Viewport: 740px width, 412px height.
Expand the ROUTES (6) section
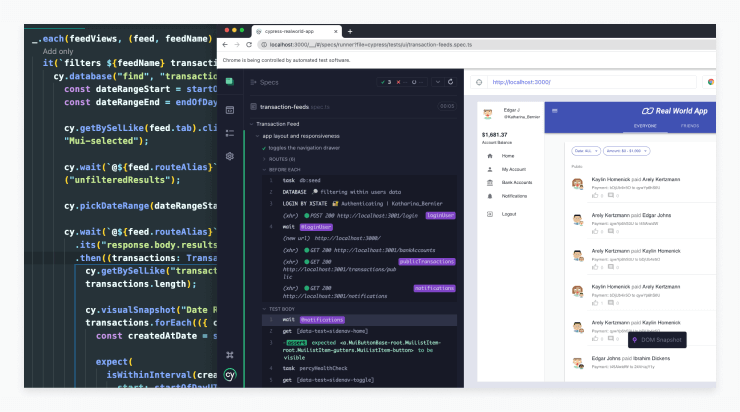(264, 159)
